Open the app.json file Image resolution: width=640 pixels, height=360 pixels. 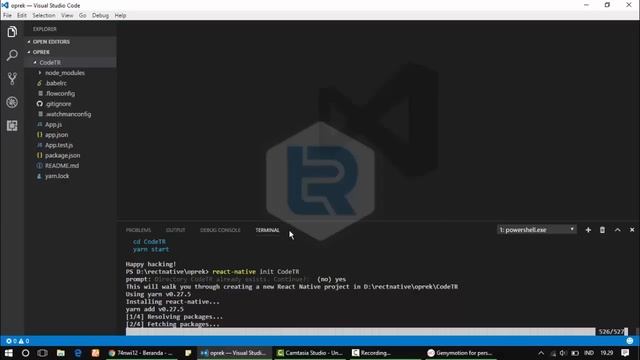[70, 135]
